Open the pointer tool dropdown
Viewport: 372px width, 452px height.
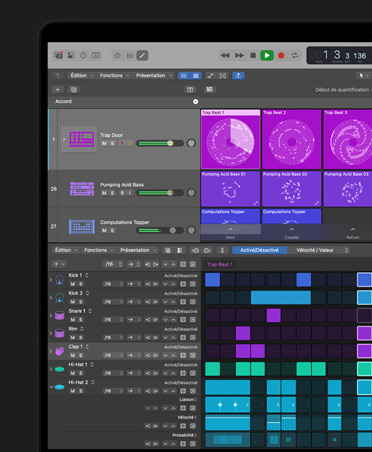coord(363,76)
